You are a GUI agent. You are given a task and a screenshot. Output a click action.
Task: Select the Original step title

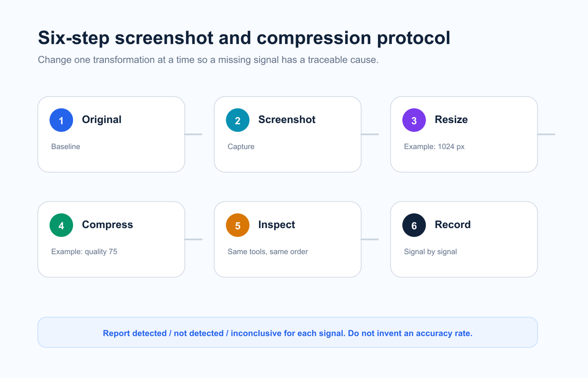(101, 120)
